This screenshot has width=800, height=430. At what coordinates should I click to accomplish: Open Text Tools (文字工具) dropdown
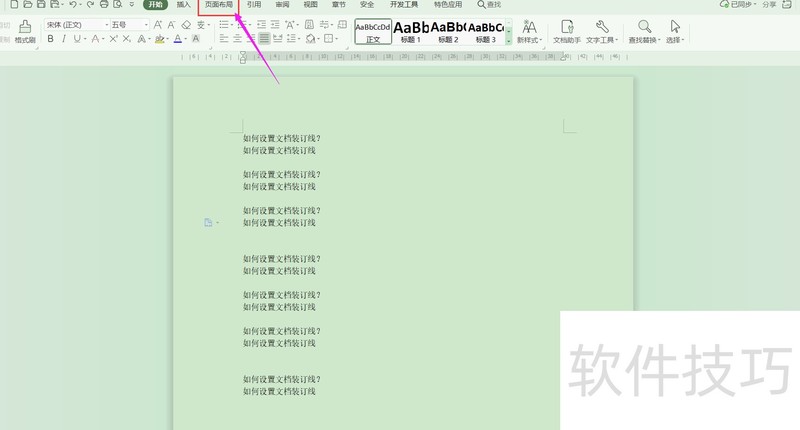[x=602, y=32]
